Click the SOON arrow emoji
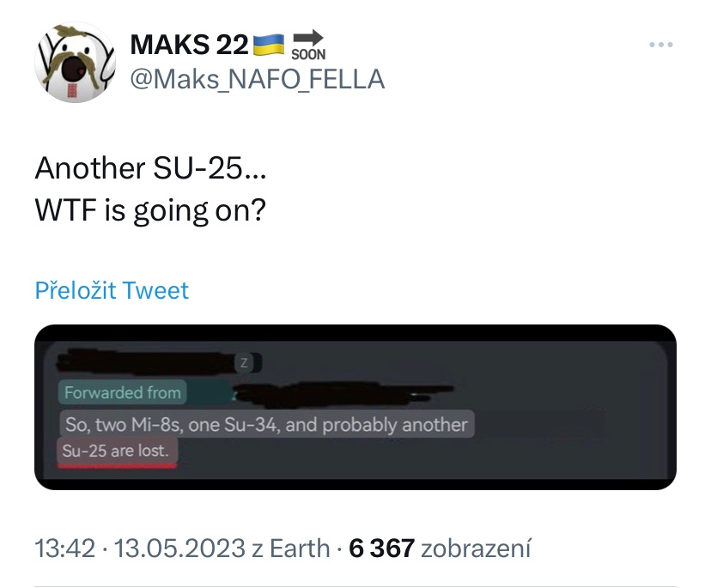 pos(309,43)
